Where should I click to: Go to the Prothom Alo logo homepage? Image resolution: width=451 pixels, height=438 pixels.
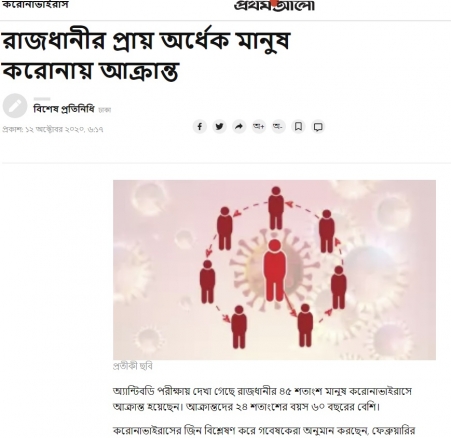[x=274, y=5]
